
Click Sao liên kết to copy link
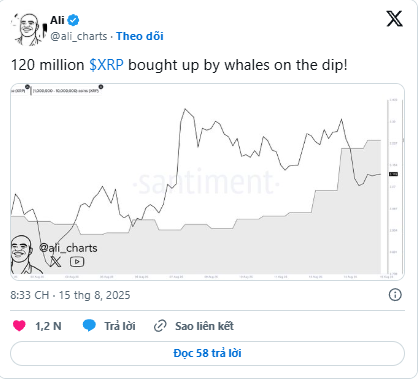point(204,326)
